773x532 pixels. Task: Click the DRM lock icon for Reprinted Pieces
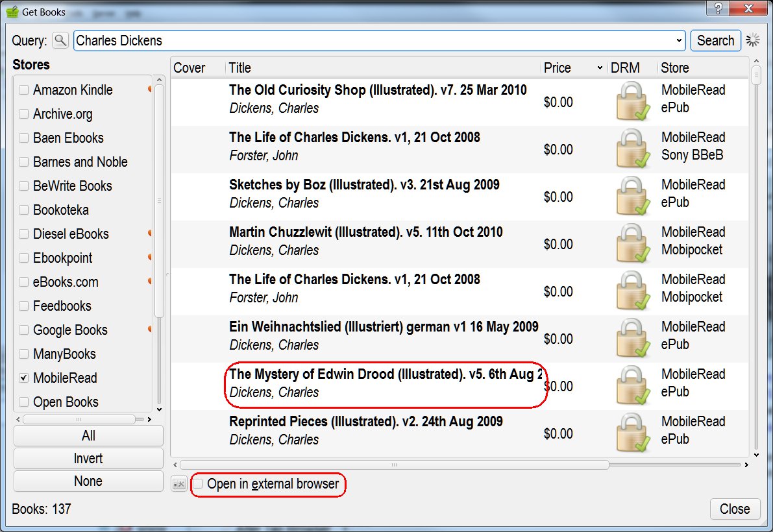(633, 432)
